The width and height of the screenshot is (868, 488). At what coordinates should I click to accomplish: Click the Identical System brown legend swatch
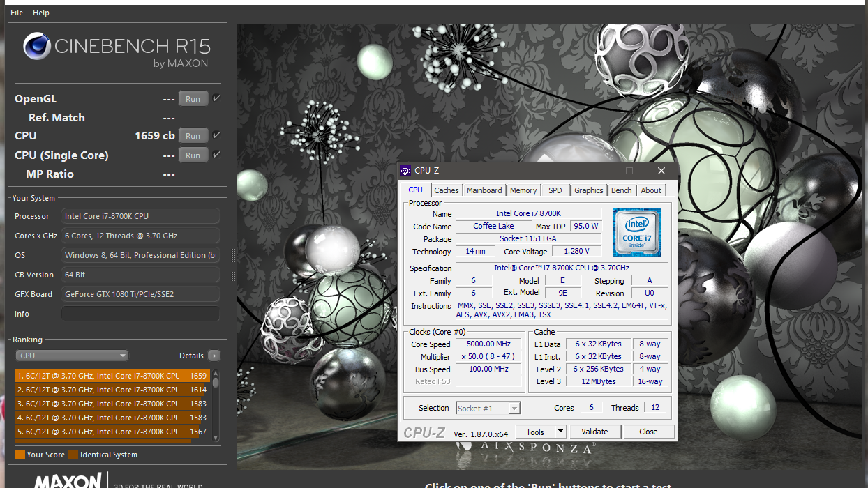73,455
